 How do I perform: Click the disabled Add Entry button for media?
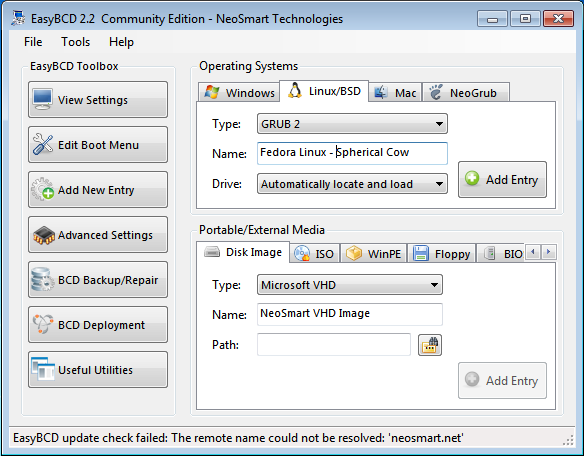502,380
